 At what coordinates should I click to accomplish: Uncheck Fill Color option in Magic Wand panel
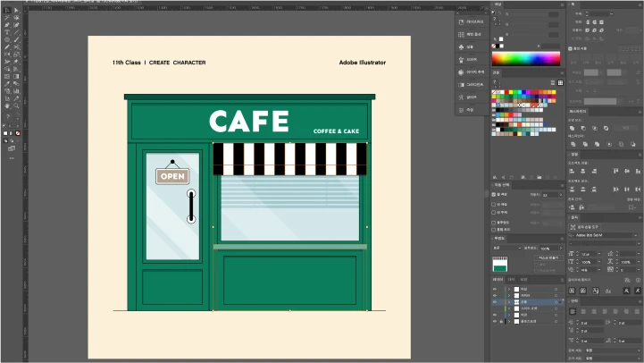(494, 194)
